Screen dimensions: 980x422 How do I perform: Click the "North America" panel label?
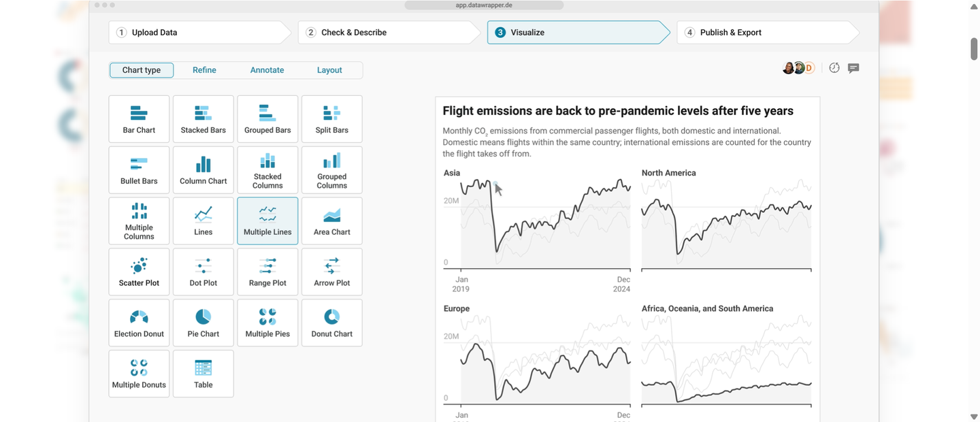pos(669,173)
